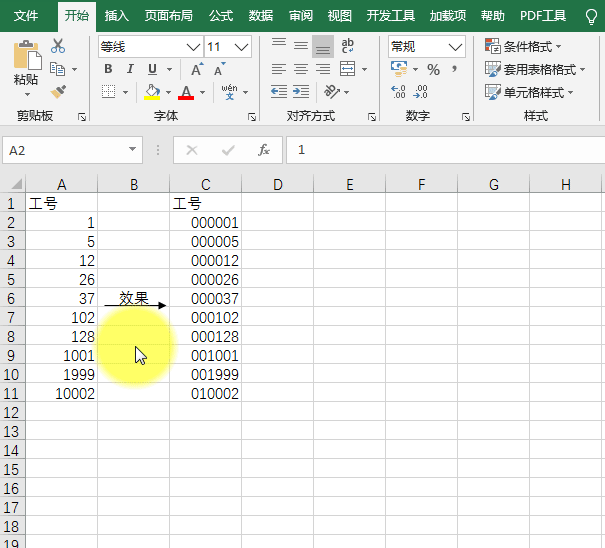Click the percent style icon
The height and width of the screenshot is (548, 605).
[433, 70]
